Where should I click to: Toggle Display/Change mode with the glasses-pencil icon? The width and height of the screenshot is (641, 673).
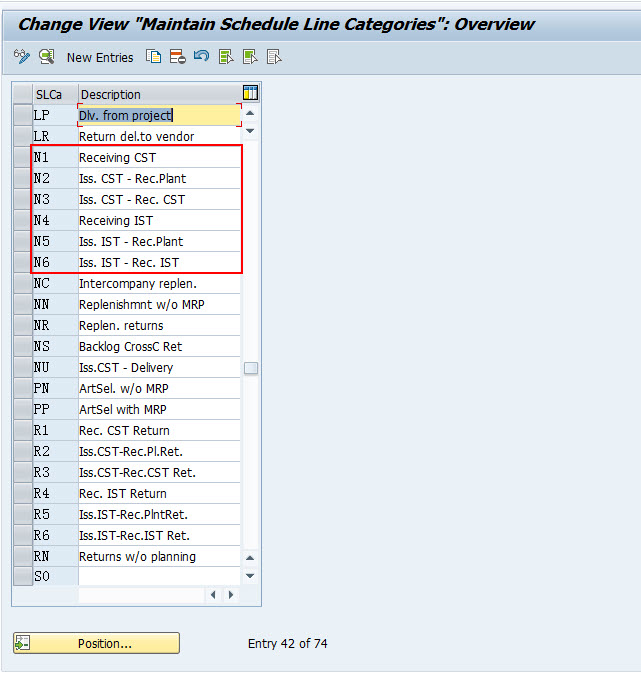click(x=22, y=57)
